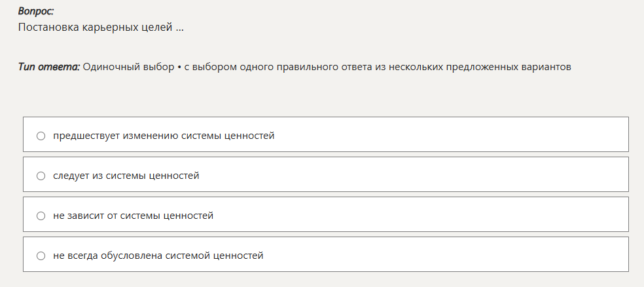
Task: Click the answer text "не зависит от системы ценностей"
Action: click(x=134, y=216)
